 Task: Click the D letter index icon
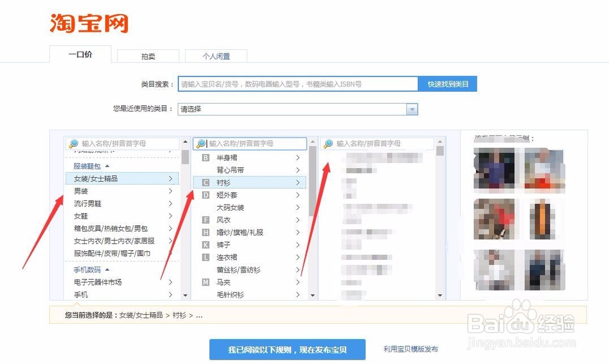[206, 195]
